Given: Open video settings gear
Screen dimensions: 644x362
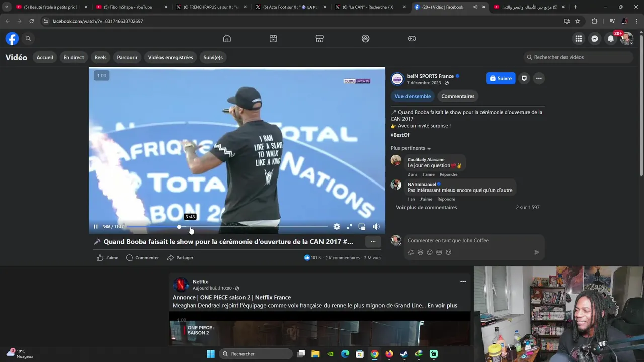Looking at the screenshot, I should [337, 227].
